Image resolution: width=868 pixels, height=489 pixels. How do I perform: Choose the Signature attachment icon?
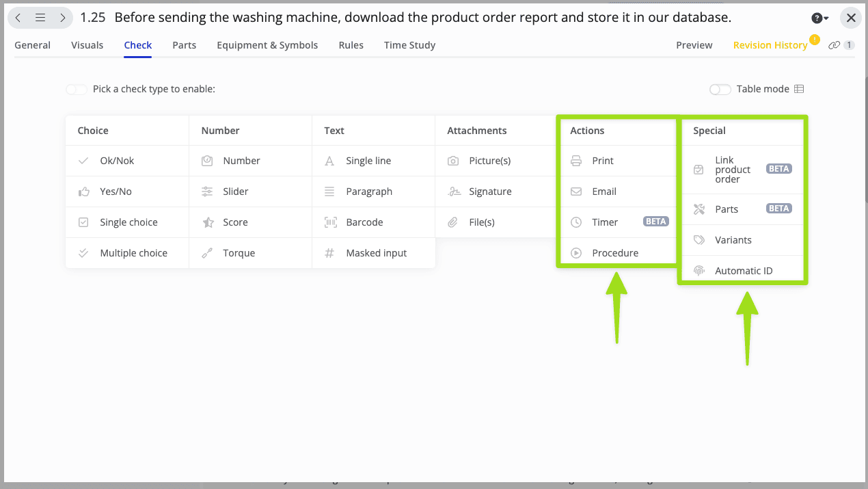click(453, 191)
